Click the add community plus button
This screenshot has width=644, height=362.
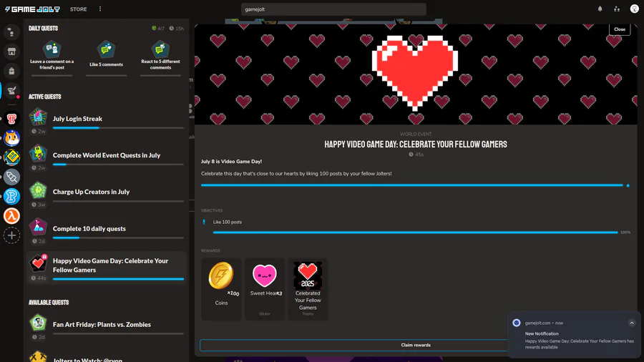coord(11,235)
